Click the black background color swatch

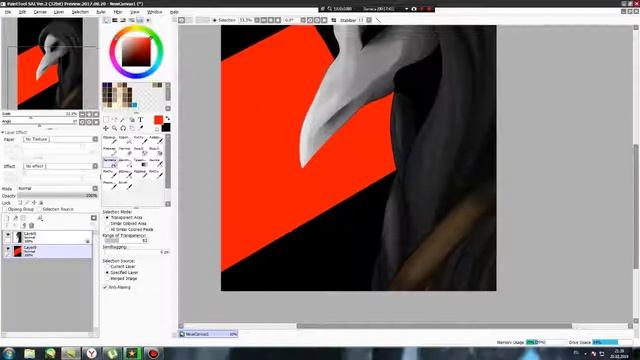coord(166,128)
